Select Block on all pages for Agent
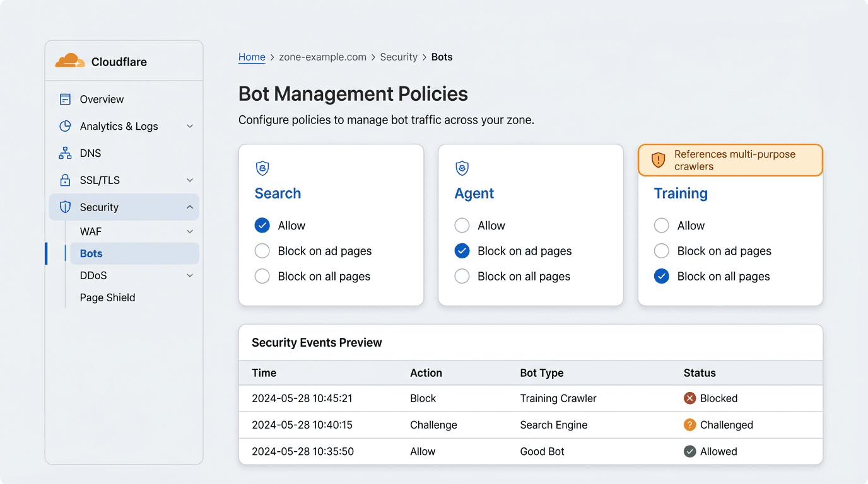This screenshot has width=868, height=484. coord(462,276)
